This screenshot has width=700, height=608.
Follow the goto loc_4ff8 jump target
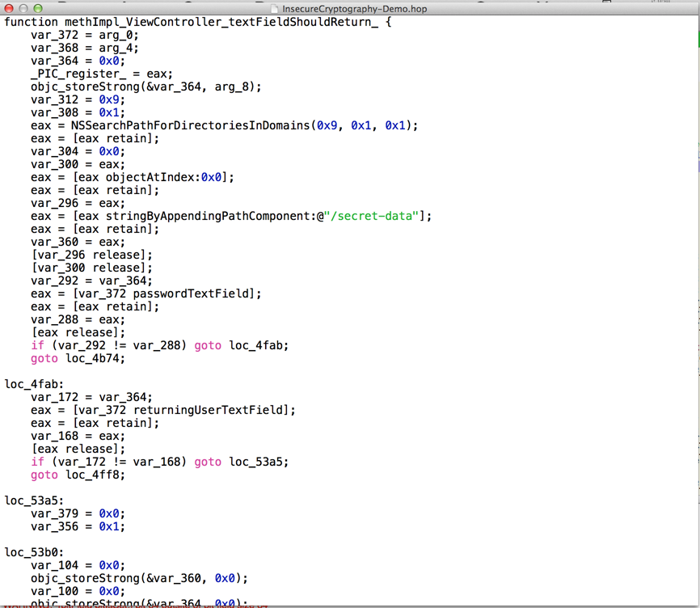95,475
